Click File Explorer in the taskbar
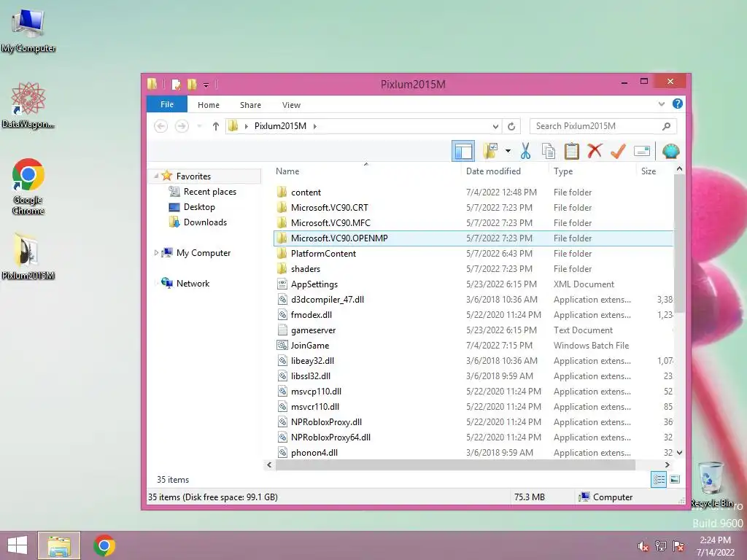 (x=59, y=545)
